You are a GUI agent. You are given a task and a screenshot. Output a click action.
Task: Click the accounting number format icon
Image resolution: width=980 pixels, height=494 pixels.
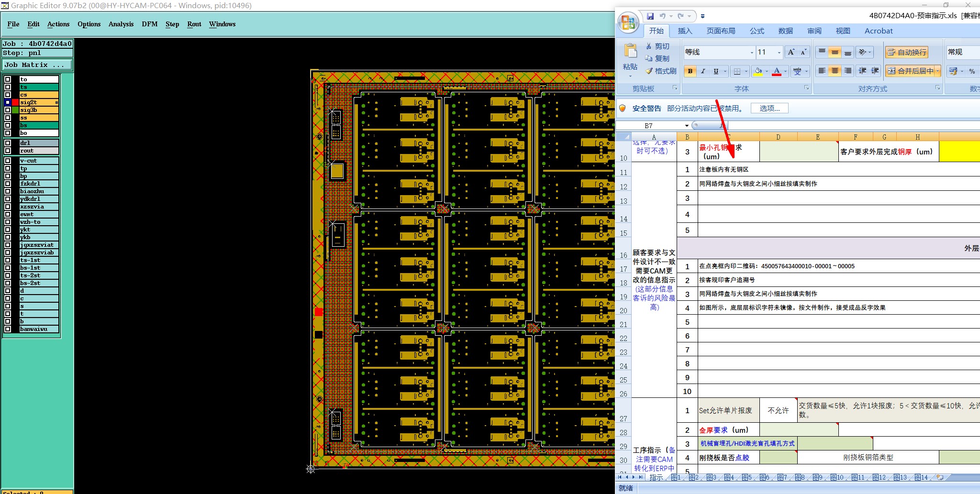[x=953, y=71]
